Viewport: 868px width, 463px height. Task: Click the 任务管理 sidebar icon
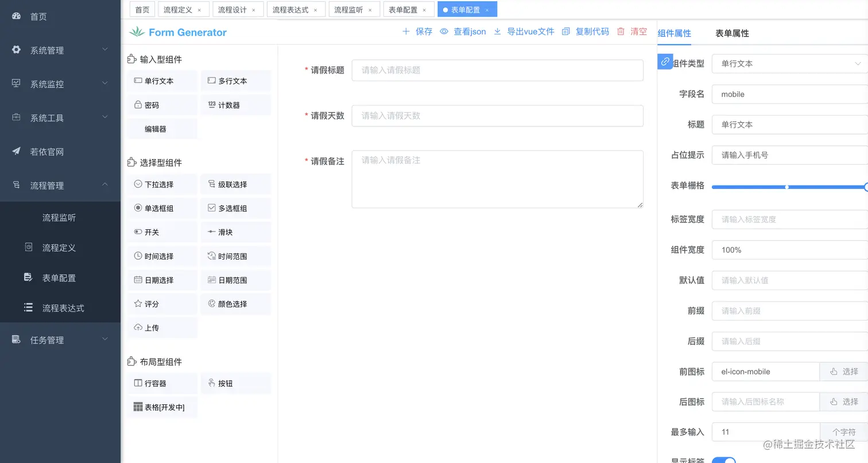pyautogui.click(x=16, y=339)
